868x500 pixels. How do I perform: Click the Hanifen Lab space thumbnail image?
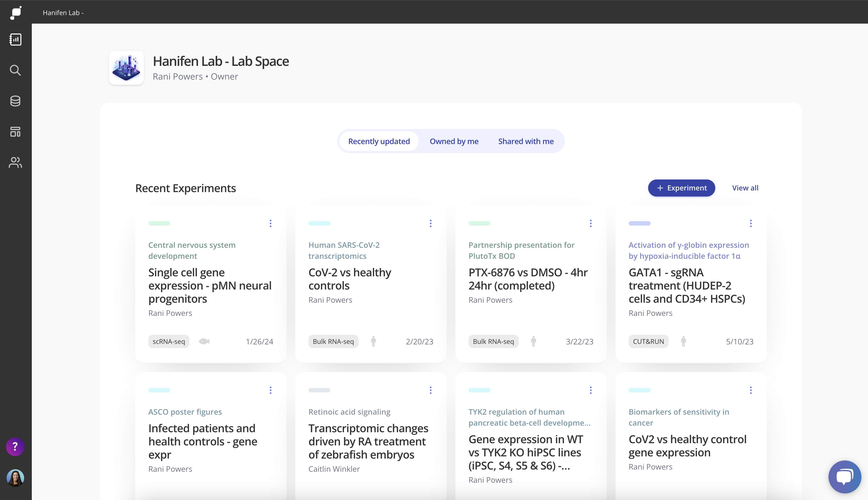[126, 68]
